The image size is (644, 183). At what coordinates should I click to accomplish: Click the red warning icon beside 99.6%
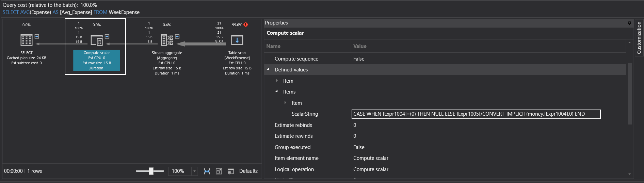[x=246, y=25]
